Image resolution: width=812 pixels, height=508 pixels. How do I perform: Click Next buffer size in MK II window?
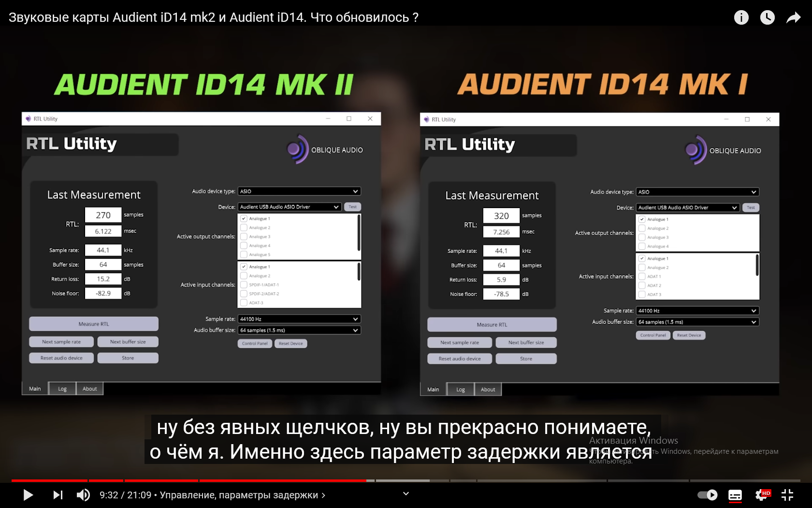click(128, 342)
